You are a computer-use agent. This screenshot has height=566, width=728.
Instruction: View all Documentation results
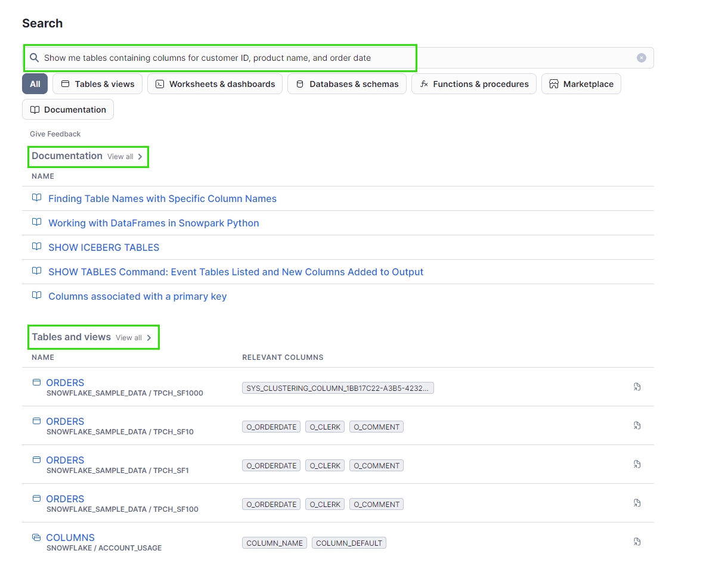pos(120,157)
